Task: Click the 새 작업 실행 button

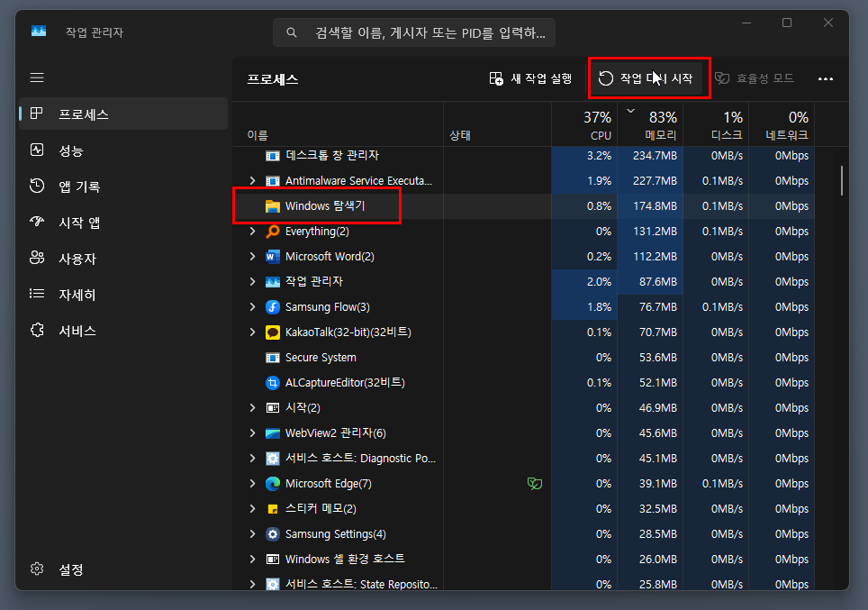Action: (530, 78)
